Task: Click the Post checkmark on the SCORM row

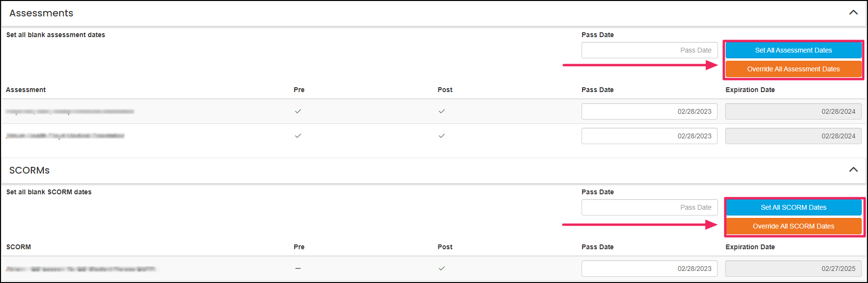Action: tap(441, 268)
